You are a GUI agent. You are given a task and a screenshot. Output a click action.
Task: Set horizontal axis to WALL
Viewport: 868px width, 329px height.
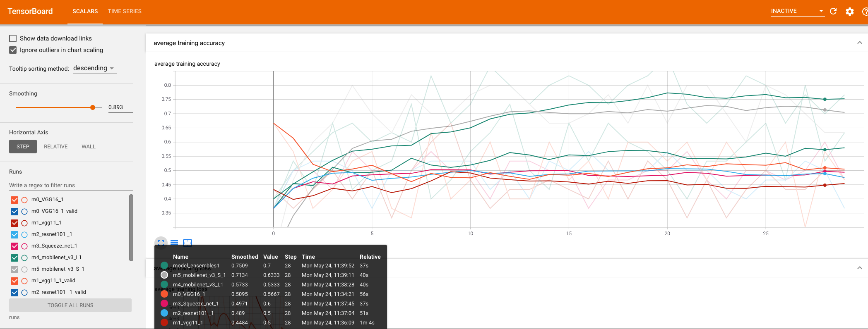pos(89,147)
